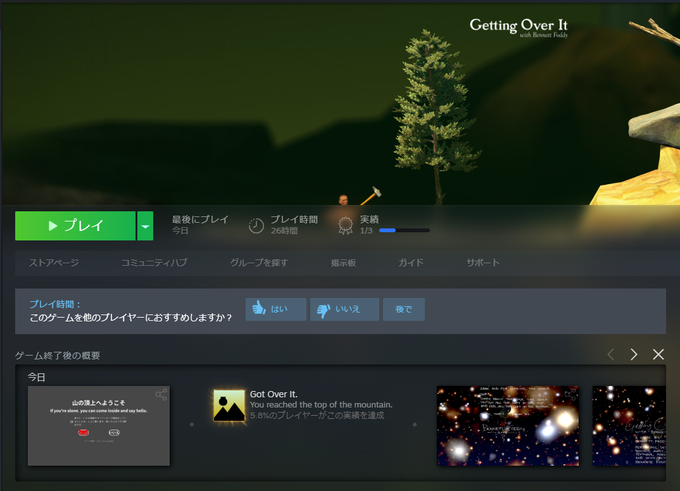This screenshot has height=491, width=680.
Task: Open the dropdown arrow beside プレイ
Action: coord(145,226)
